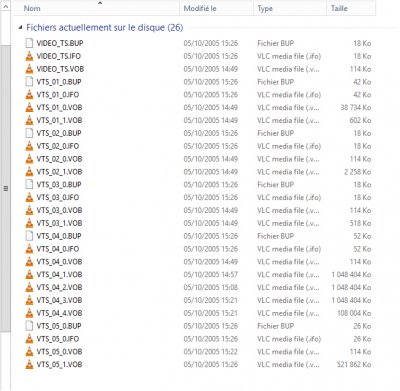Click the size value '108 004 Ko'
The width and height of the screenshot is (400, 391).
pos(354,313)
